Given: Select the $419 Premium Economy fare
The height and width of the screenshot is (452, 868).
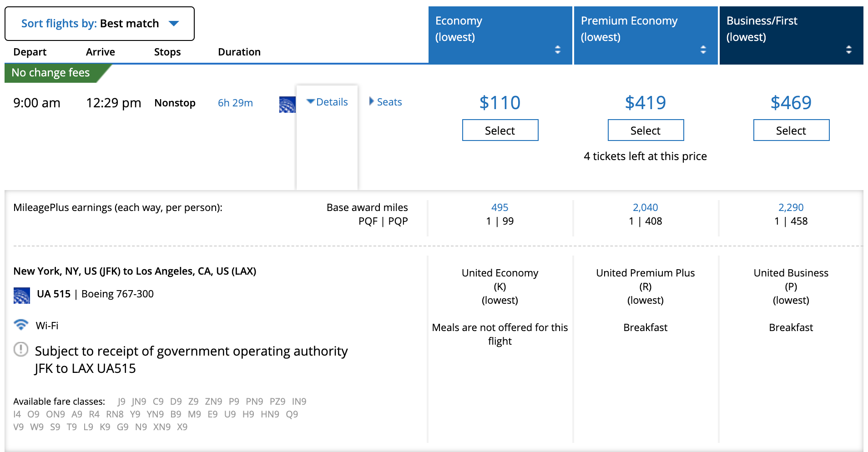Looking at the screenshot, I should (646, 131).
